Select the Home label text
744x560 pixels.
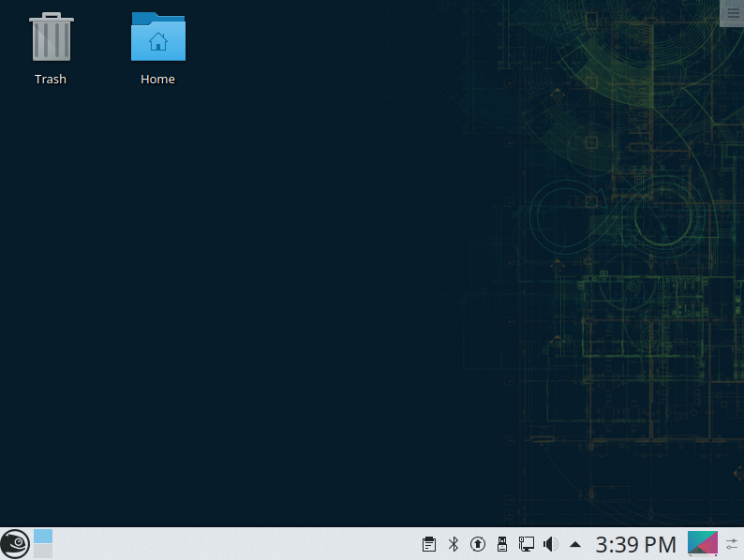[x=157, y=80]
